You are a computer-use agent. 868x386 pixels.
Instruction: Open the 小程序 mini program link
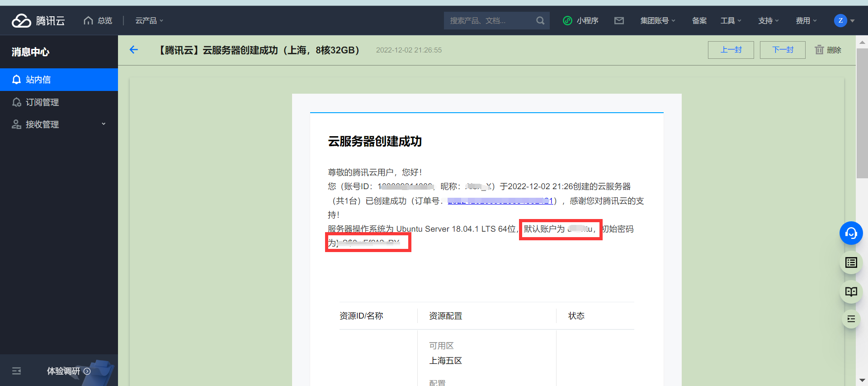pyautogui.click(x=580, y=21)
